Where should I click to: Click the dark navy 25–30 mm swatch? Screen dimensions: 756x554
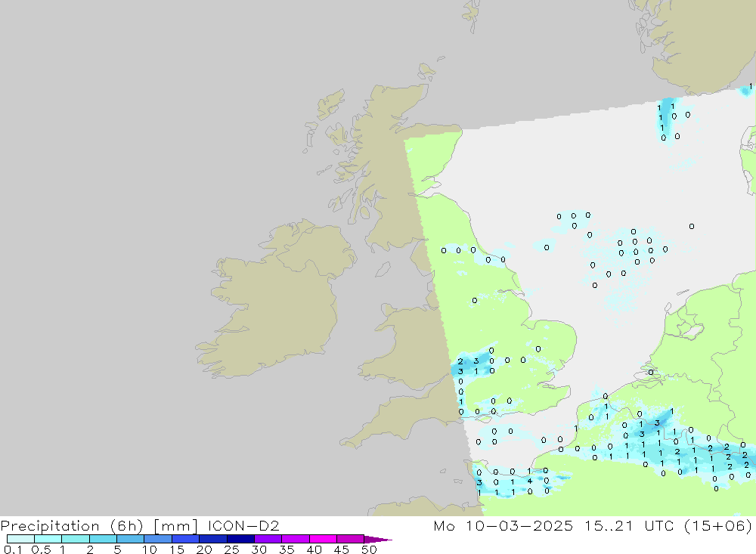tap(240, 539)
